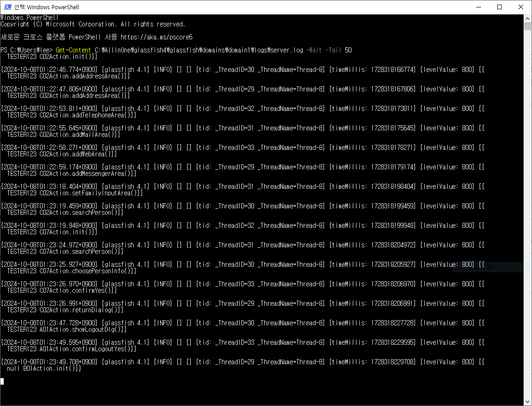This screenshot has width=532, height=406.
Task: Click the C07Action.searchPerson() log line
Action: (65, 251)
